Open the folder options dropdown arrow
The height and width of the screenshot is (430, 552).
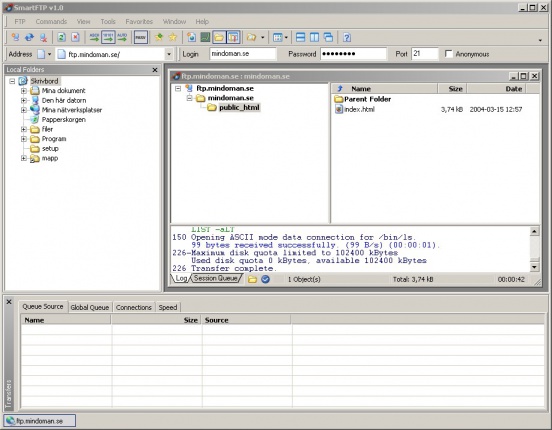[263, 37]
